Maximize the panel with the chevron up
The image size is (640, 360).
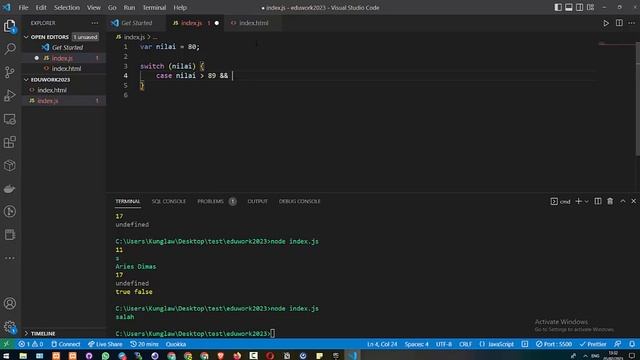coord(622,201)
